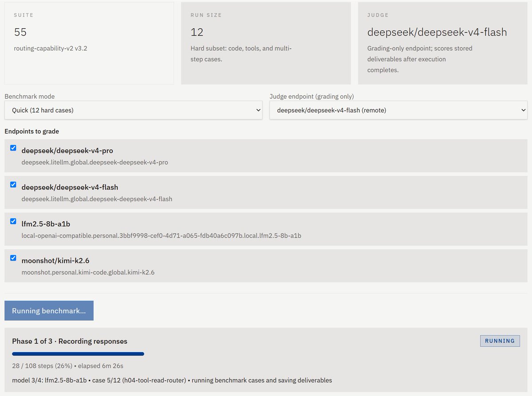532x396 pixels.
Task: Click the RUNNING status badge
Action: [x=500, y=341]
